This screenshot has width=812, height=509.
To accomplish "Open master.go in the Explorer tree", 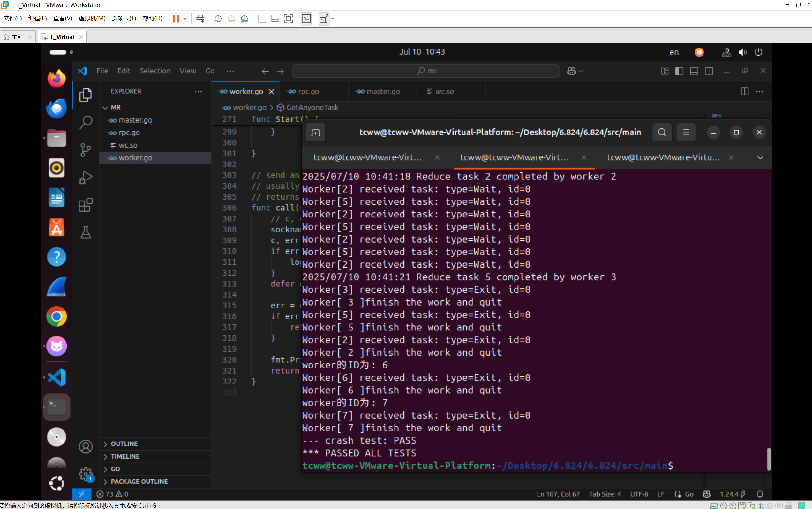I will click(x=155, y=120).
